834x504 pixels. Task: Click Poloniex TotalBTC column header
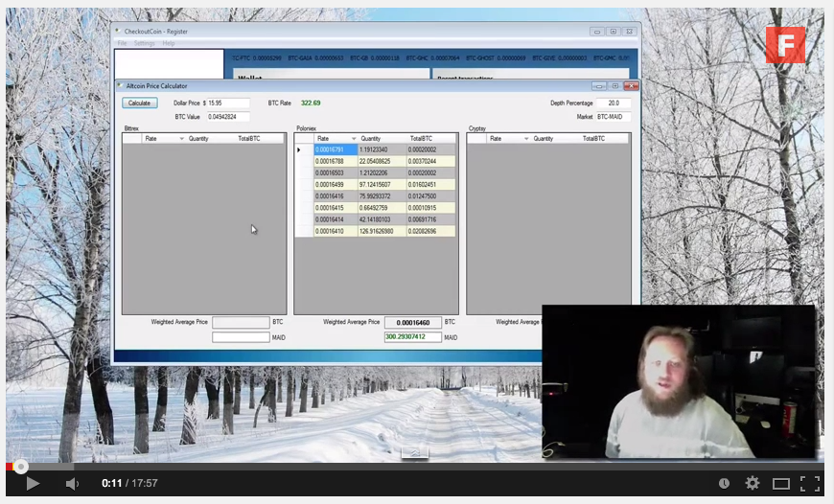tap(430, 138)
